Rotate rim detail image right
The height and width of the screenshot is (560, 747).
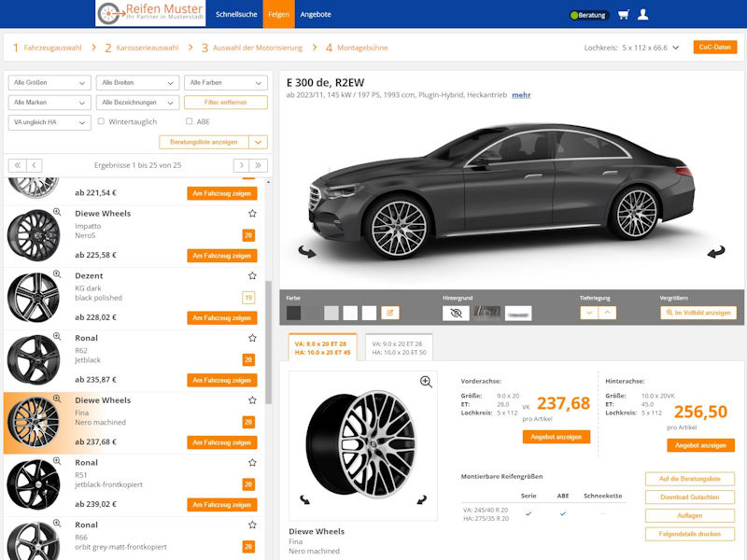pyautogui.click(x=422, y=499)
